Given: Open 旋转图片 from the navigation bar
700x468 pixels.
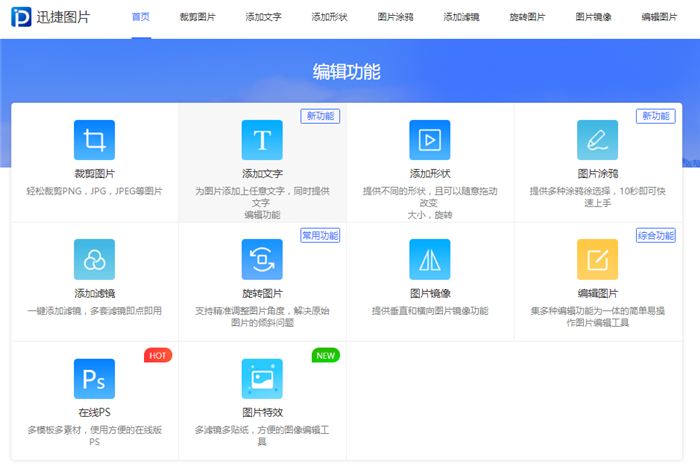Looking at the screenshot, I should (x=527, y=17).
